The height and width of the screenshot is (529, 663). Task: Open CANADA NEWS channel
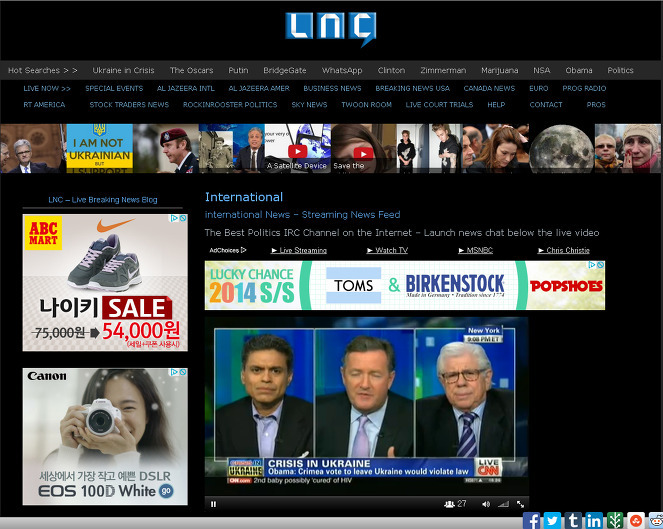click(489, 88)
